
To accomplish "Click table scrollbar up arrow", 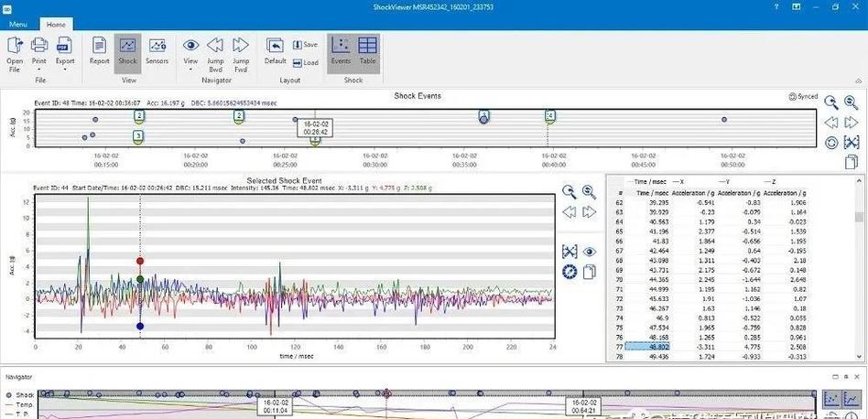I will (859, 181).
